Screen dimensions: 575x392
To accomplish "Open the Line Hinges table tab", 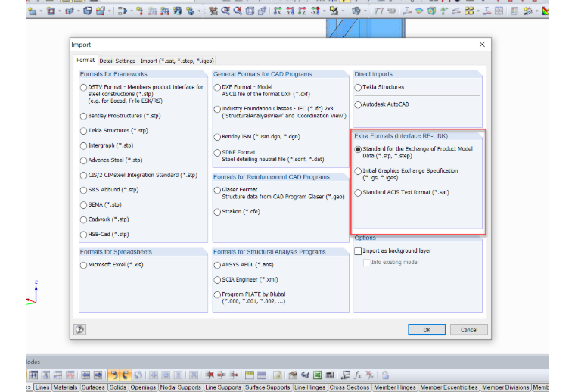I will click(309, 387).
